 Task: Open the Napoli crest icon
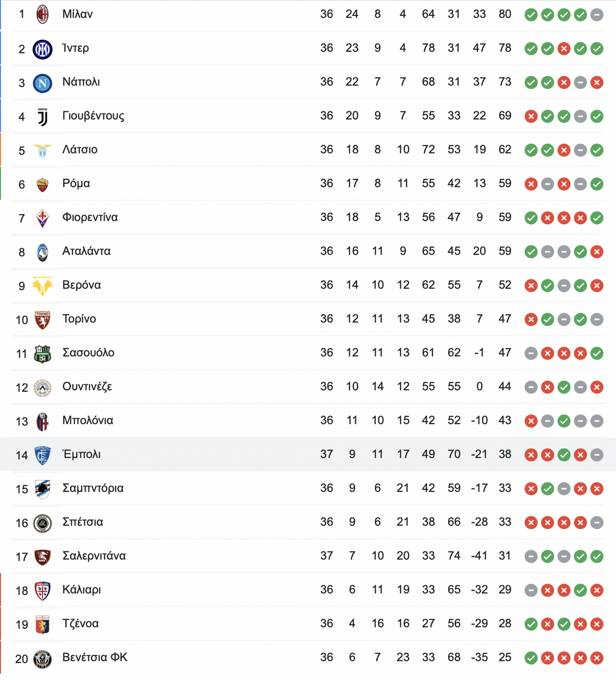(43, 83)
